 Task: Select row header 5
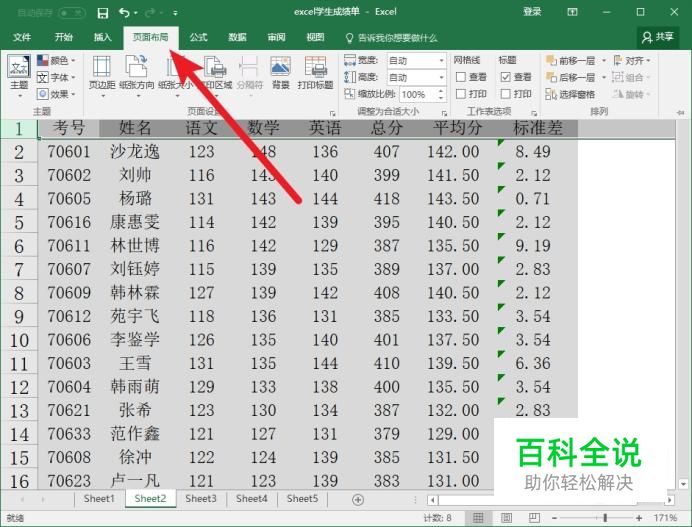pos(19,222)
